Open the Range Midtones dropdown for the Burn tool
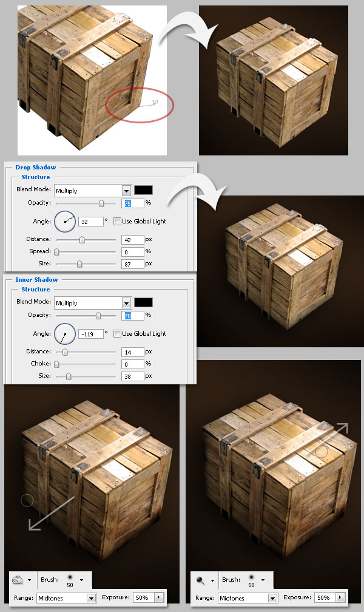The width and height of the screenshot is (364, 612). coord(67,598)
